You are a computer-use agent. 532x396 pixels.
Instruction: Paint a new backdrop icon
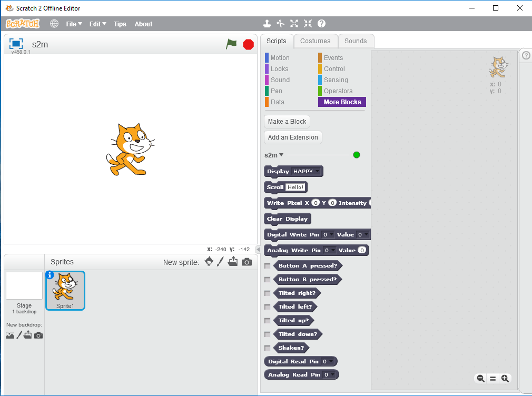click(x=19, y=335)
